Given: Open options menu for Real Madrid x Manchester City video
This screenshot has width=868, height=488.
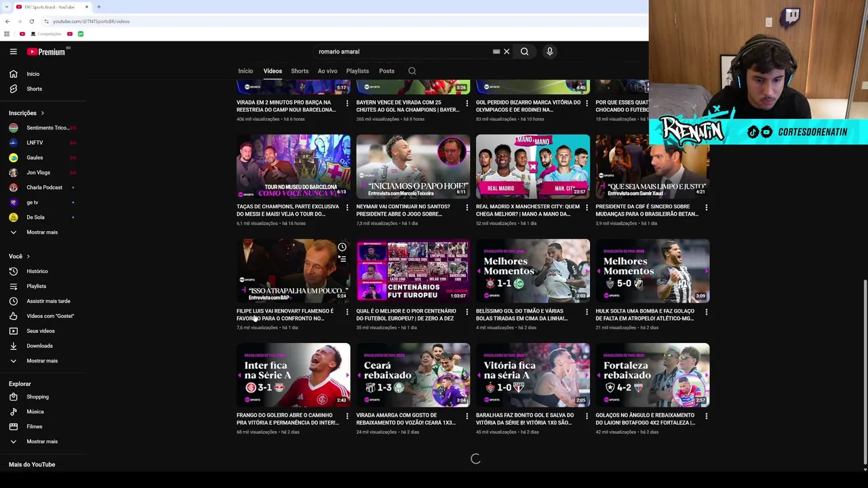Looking at the screenshot, I should [x=587, y=208].
